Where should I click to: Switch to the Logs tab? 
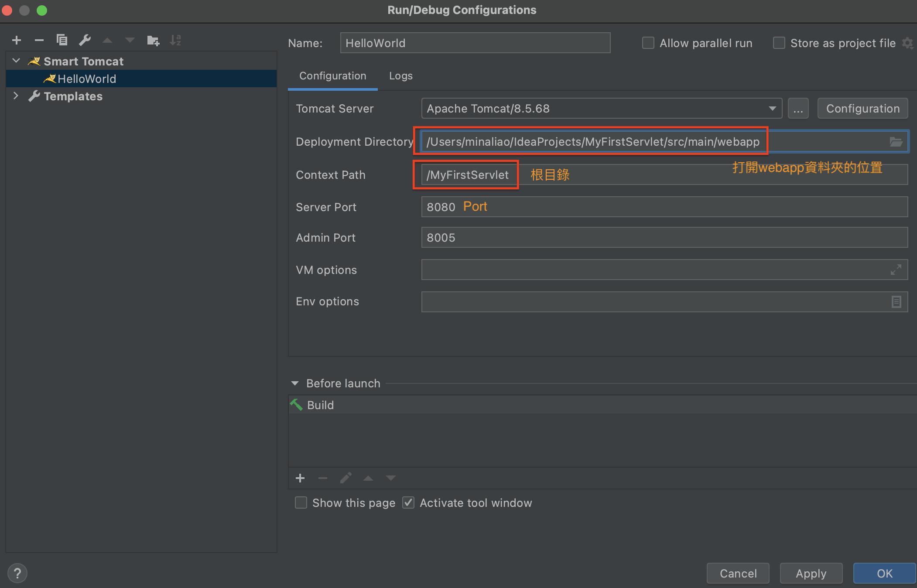pyautogui.click(x=401, y=76)
